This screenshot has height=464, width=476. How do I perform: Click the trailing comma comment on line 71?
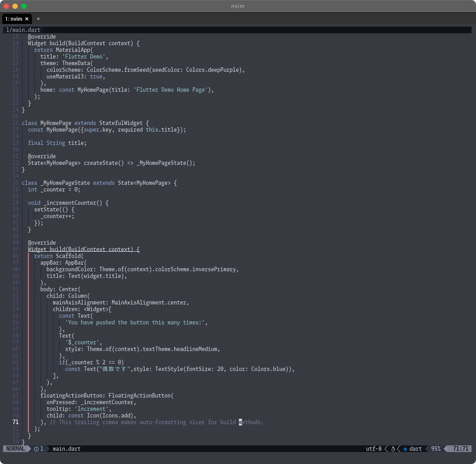point(156,422)
